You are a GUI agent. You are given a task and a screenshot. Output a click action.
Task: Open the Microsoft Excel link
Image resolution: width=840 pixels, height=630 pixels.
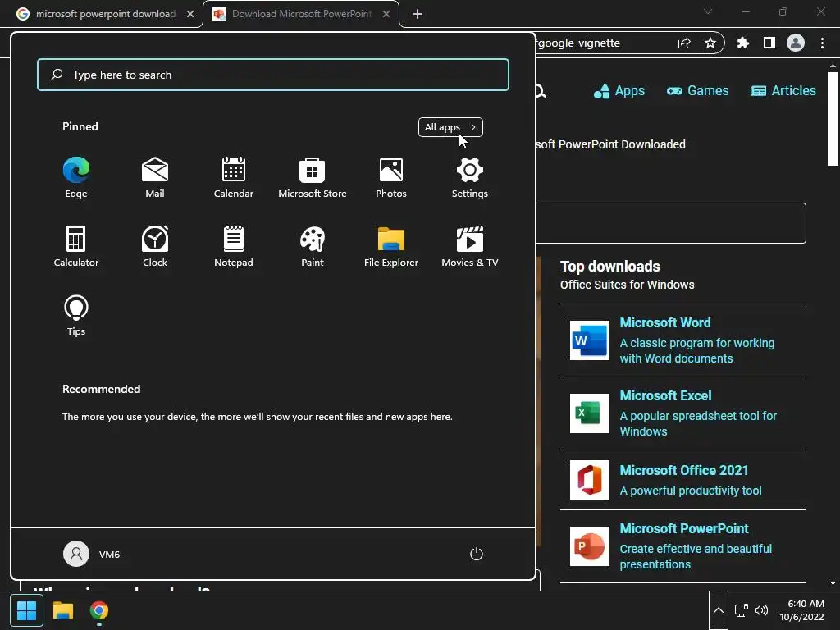click(x=665, y=396)
